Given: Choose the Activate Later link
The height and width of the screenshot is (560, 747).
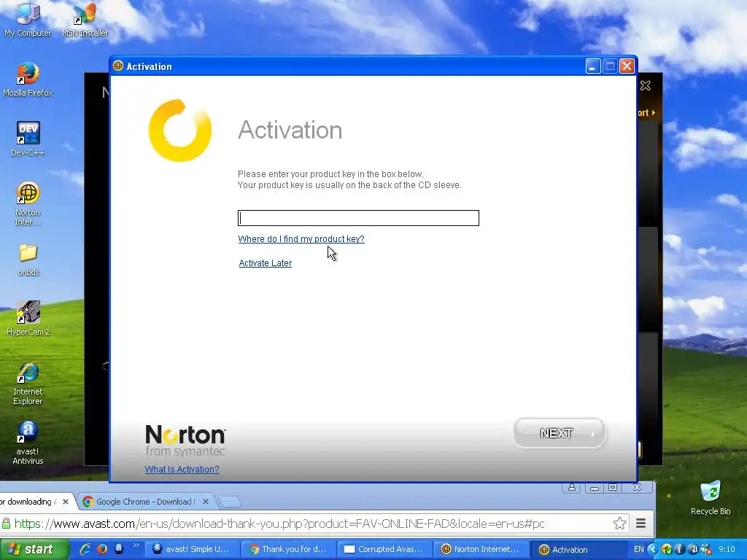Looking at the screenshot, I should pos(266,262).
